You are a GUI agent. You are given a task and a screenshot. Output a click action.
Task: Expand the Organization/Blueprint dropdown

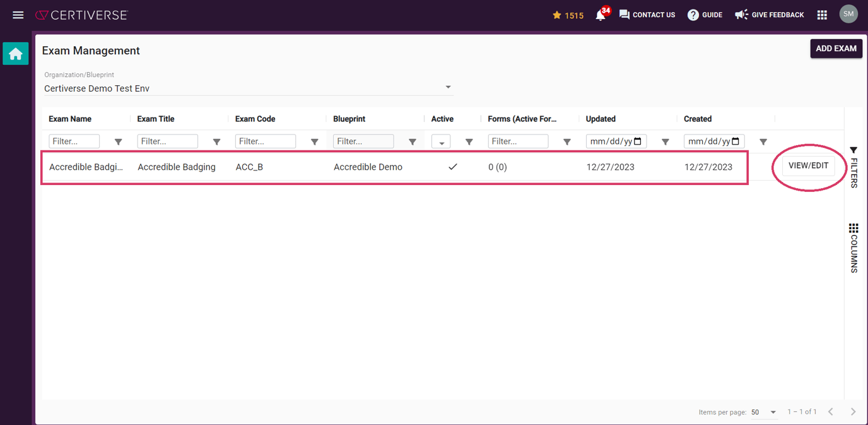pos(448,87)
